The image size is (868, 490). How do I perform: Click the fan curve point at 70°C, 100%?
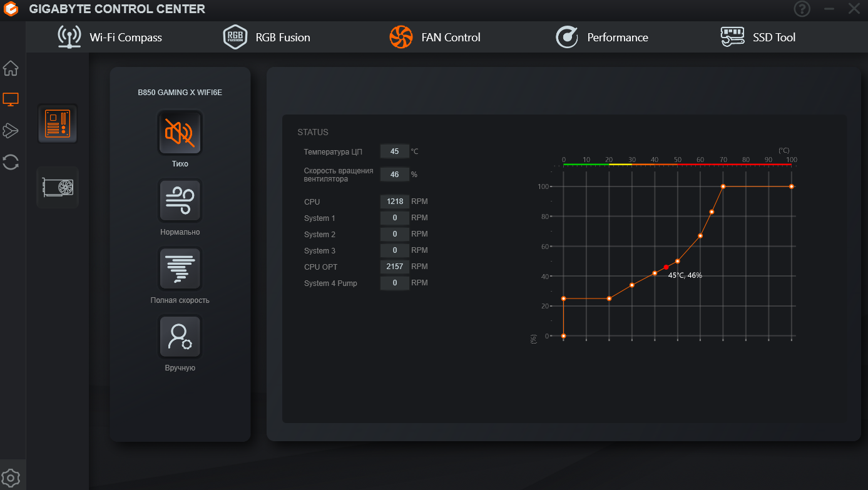(723, 186)
